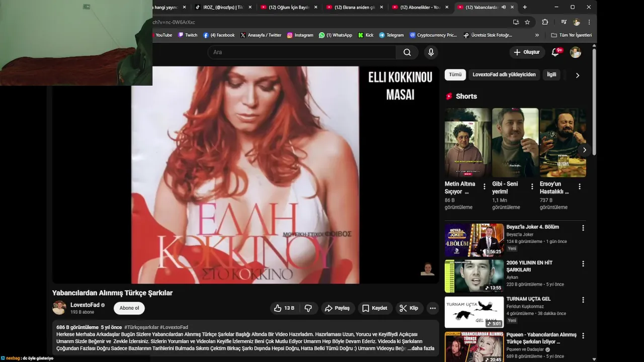Open WhatsApp bookmark
This screenshot has height=362, width=644.
[336, 35]
